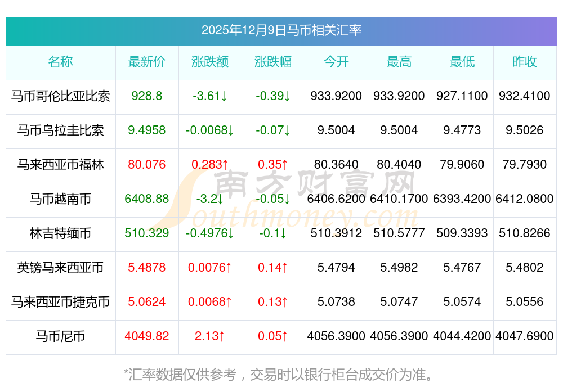Select the 最新价 column header
Screen dimensions: 563x392
pos(147,62)
